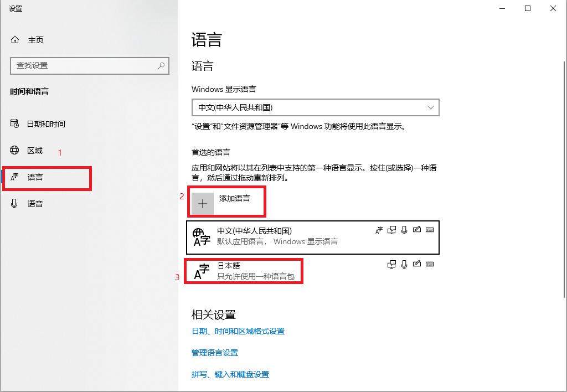Screen dimensions: 567x392
Task: Close the 设置 window
Action: (x=553, y=8)
